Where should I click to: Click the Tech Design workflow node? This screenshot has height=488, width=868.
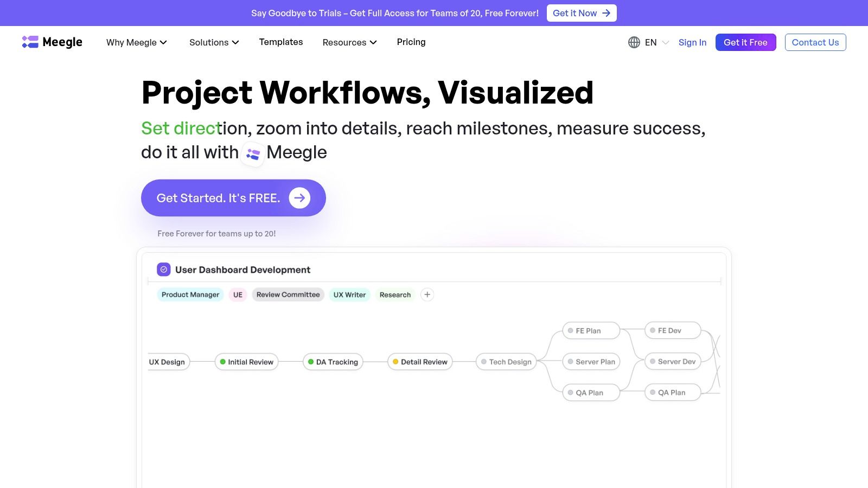[x=506, y=362]
